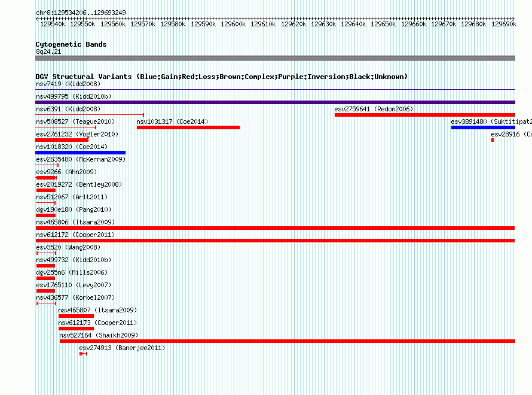Viewport: 532px width, 395px height.
Task: Click the red loss bar under esv2759641
Action: [425, 115]
